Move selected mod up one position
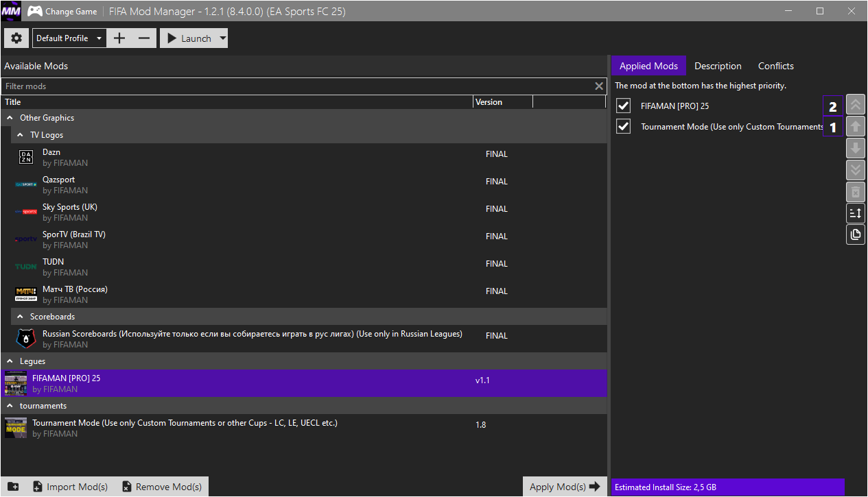The image size is (868, 497). (856, 126)
